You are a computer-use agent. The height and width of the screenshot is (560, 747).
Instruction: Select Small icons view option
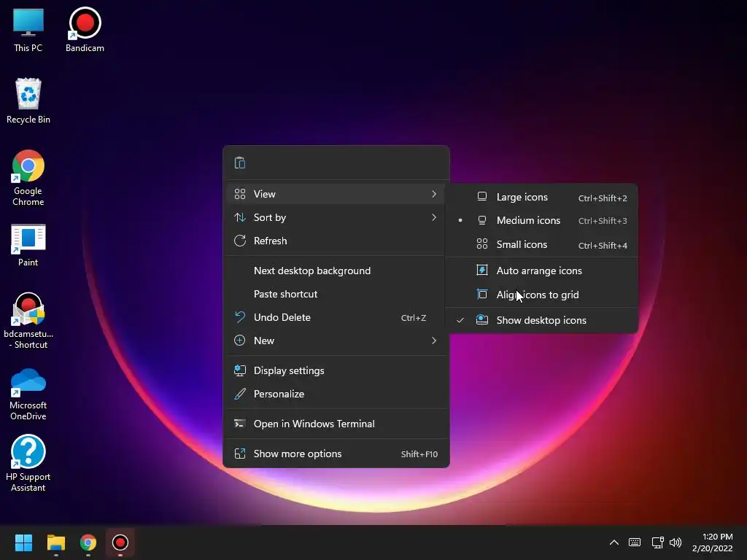pyautogui.click(x=542, y=244)
